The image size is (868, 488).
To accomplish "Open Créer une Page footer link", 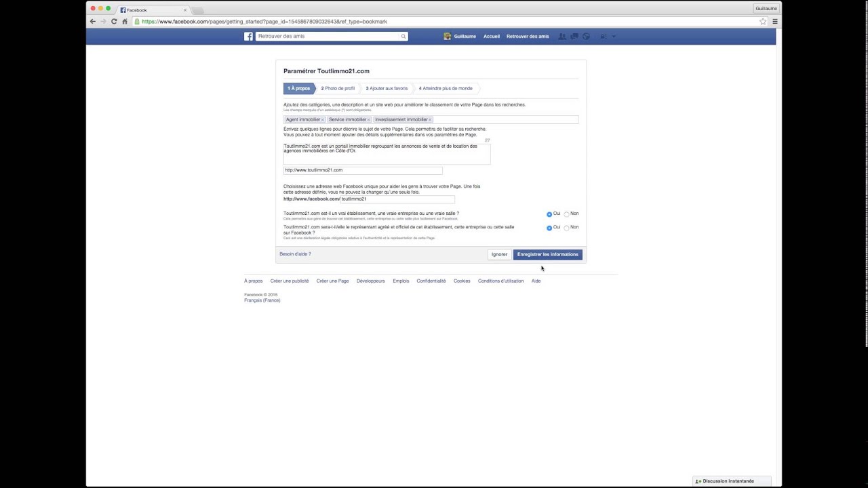I will (x=332, y=281).
